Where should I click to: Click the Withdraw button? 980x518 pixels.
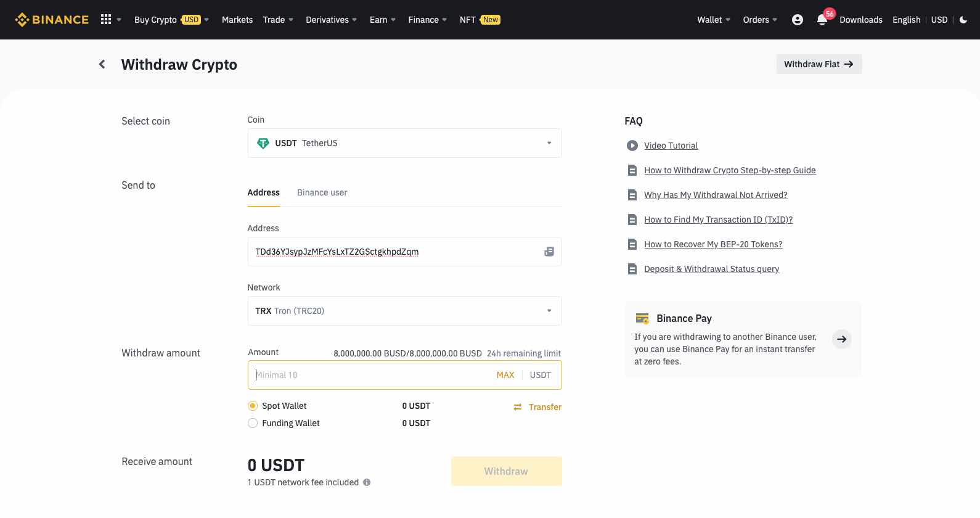click(x=506, y=471)
